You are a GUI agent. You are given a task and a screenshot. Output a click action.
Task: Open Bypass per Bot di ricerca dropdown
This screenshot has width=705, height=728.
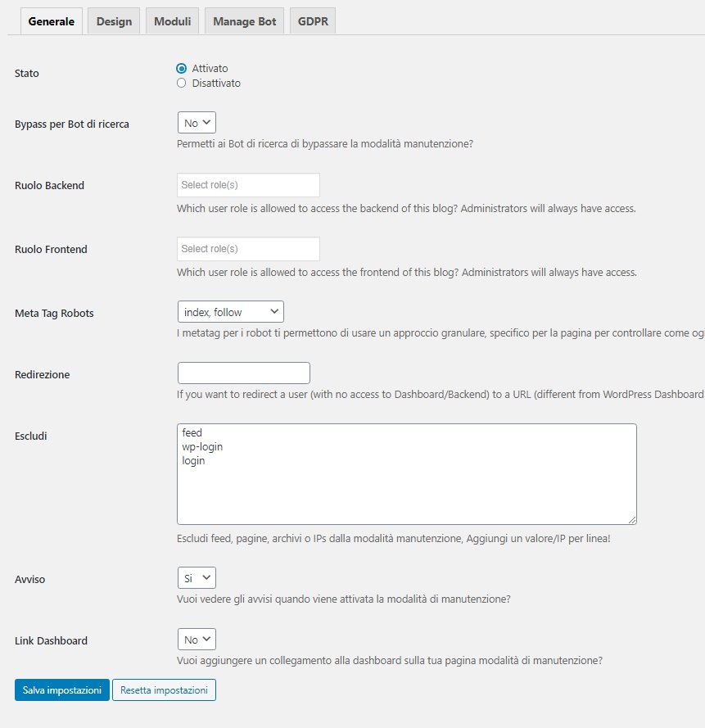(197, 123)
